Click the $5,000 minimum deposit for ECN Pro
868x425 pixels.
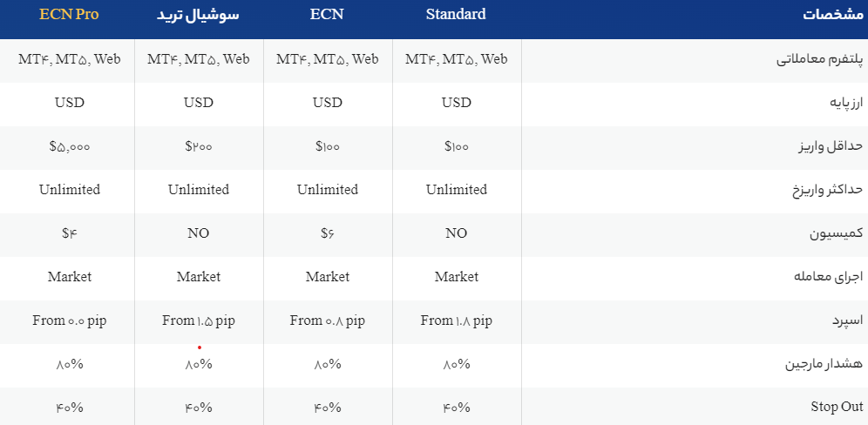click(70, 146)
